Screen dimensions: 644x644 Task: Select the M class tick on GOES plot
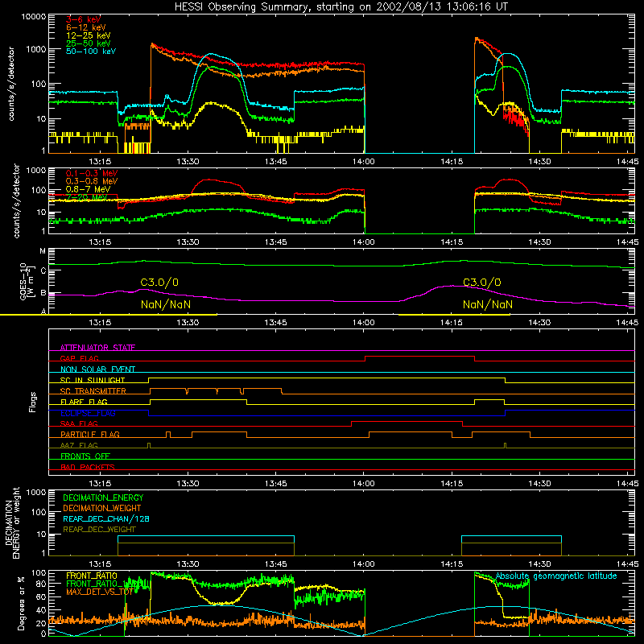tap(43, 251)
